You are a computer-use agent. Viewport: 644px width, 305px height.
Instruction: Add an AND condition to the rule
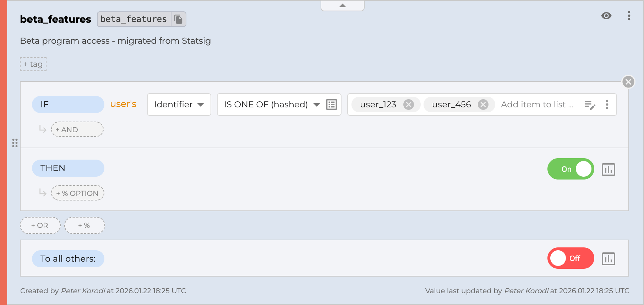(x=77, y=129)
